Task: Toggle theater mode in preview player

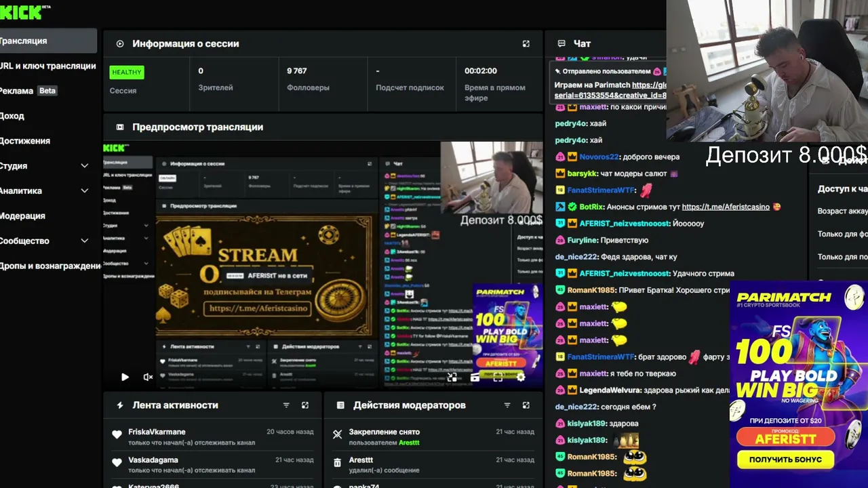Action: pos(475,377)
